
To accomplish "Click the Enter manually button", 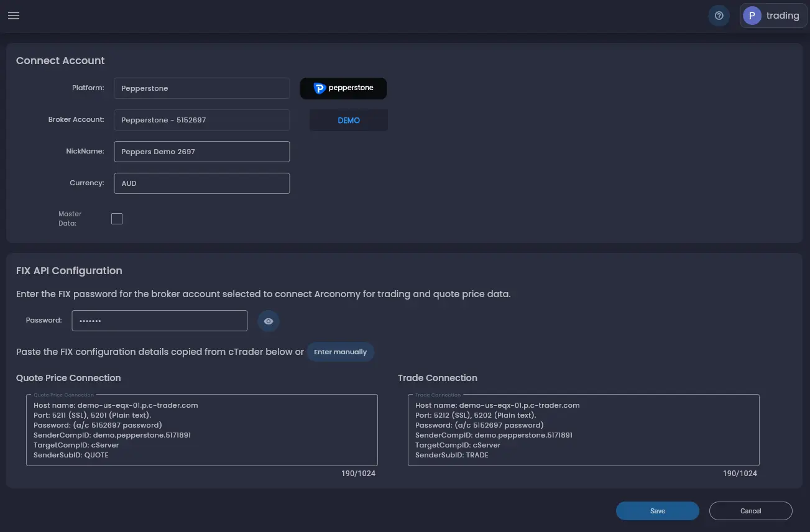I will [x=341, y=352].
